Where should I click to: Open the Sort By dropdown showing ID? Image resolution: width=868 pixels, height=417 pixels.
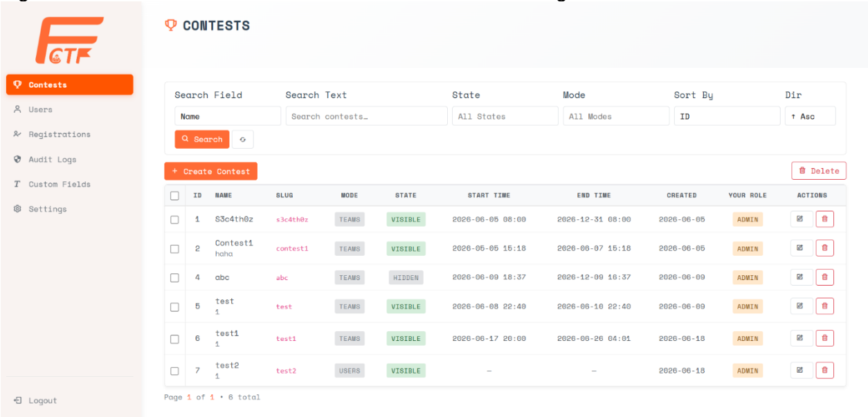click(x=727, y=116)
